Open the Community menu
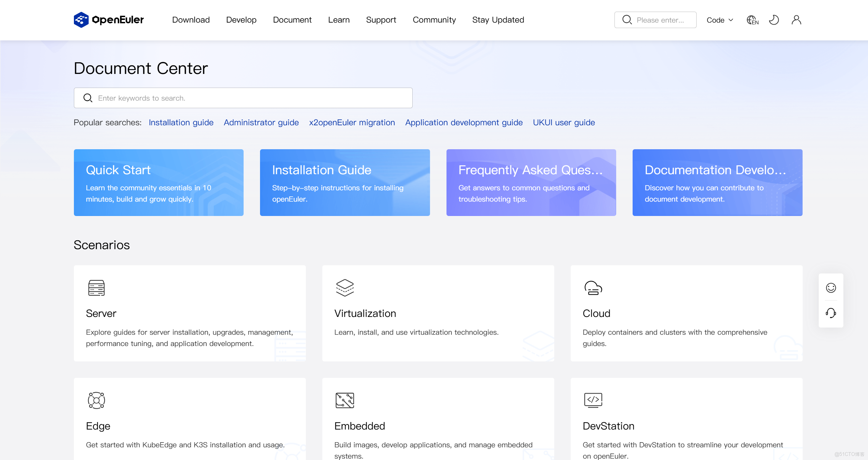 tap(434, 20)
